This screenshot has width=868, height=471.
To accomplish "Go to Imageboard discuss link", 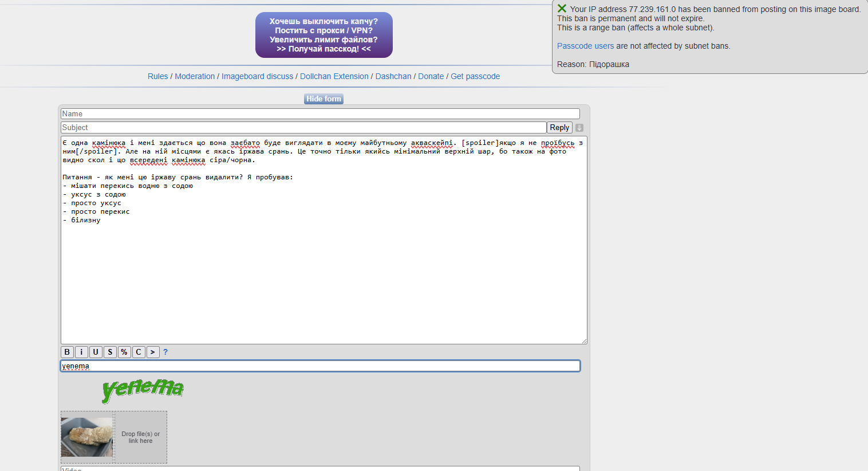I will (x=257, y=76).
